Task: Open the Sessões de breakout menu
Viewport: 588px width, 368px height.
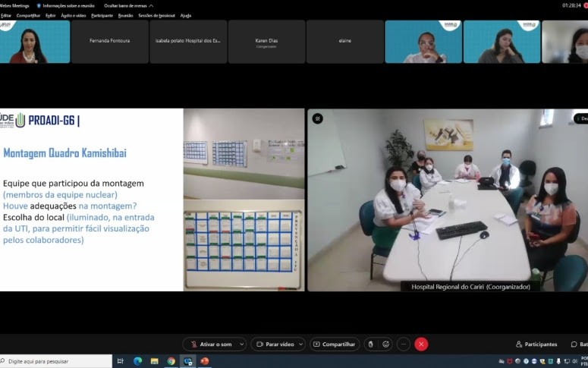Action: tap(156, 15)
